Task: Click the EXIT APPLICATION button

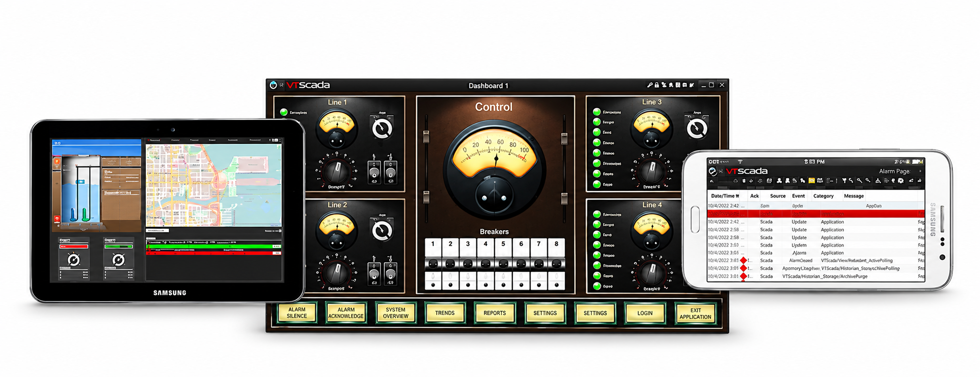Action: [x=695, y=313]
